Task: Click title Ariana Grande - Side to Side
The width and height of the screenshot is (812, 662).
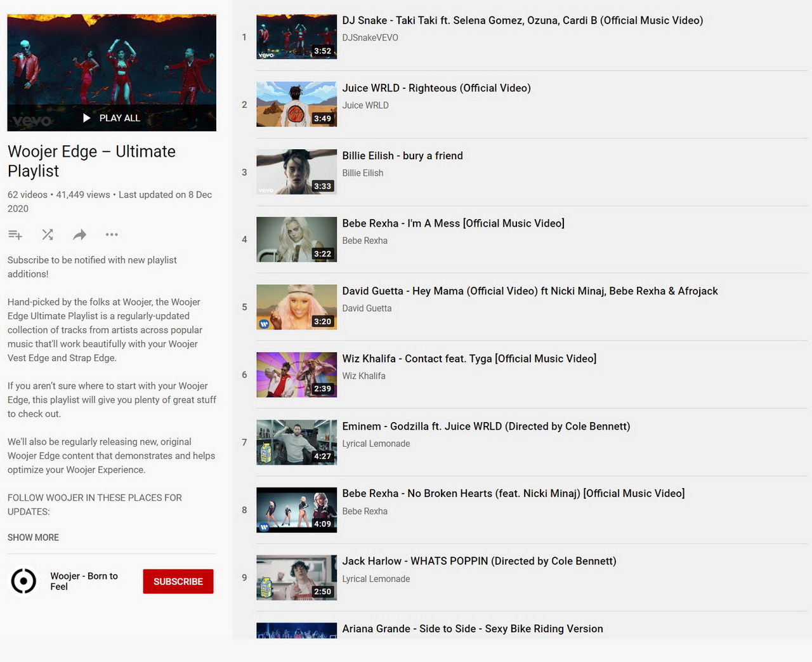Action: [473, 628]
